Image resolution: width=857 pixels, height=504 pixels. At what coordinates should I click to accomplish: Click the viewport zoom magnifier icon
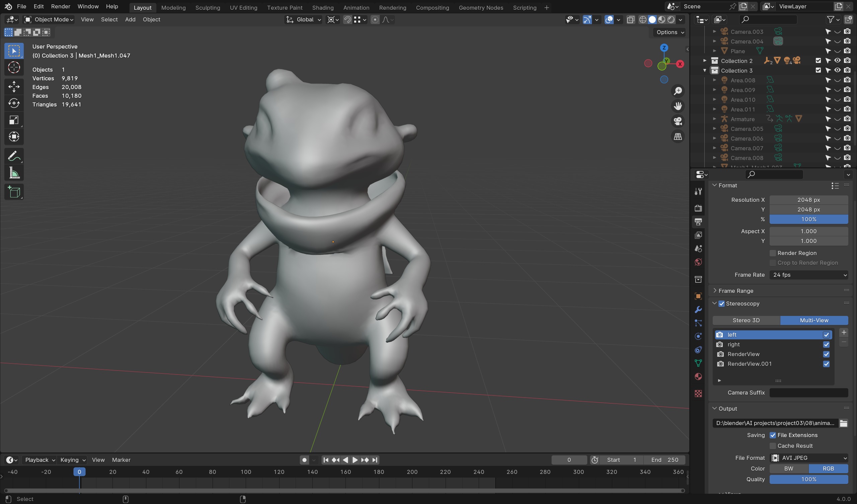(x=678, y=91)
